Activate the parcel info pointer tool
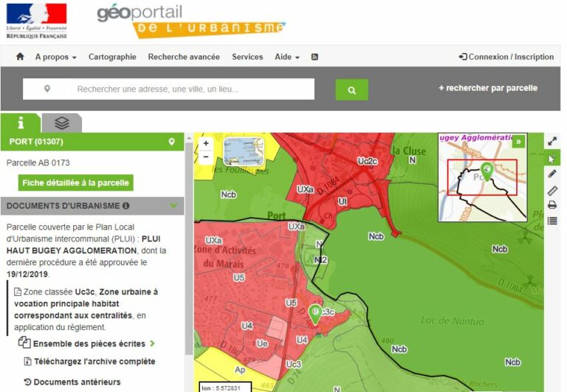This screenshot has height=392, width=567. (551, 159)
